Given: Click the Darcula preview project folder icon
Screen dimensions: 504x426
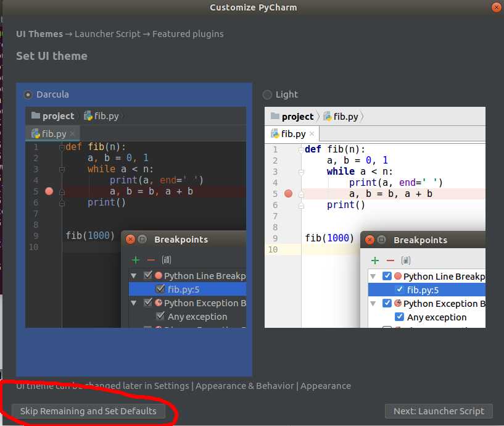Looking at the screenshot, I should (36, 115).
